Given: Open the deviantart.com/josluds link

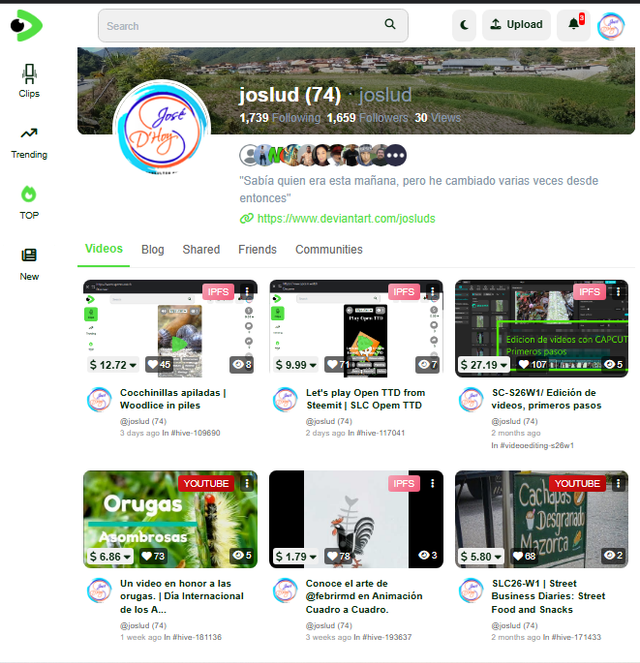Looking at the screenshot, I should 346,219.
